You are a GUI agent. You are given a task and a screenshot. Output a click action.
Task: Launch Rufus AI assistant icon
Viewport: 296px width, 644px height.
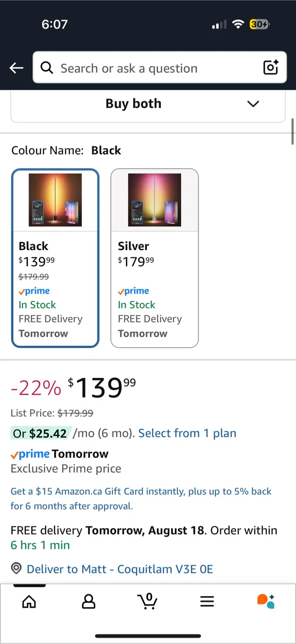tap(266, 602)
